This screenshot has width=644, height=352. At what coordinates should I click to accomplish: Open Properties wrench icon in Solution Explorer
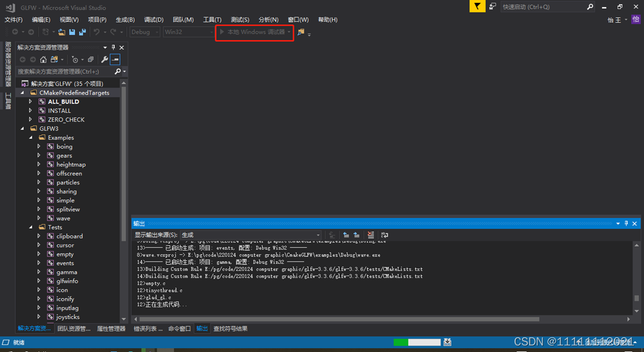pos(105,59)
